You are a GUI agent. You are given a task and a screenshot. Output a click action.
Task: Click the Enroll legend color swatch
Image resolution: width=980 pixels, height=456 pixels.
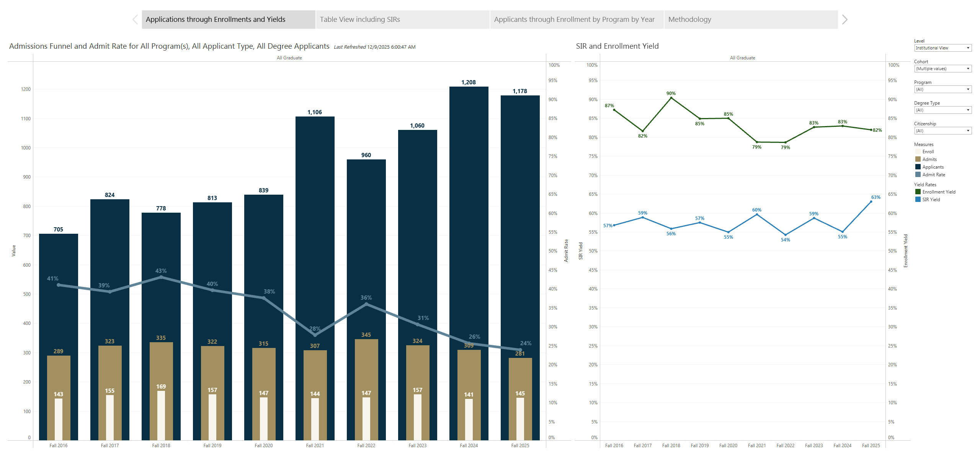[918, 152]
